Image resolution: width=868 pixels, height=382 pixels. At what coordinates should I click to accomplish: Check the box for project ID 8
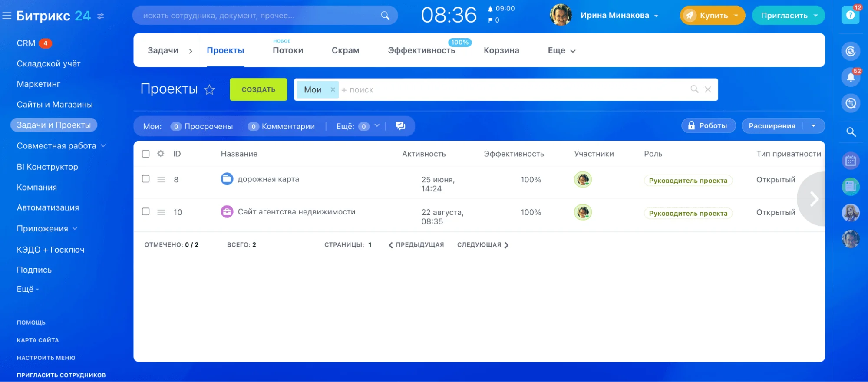pos(146,179)
